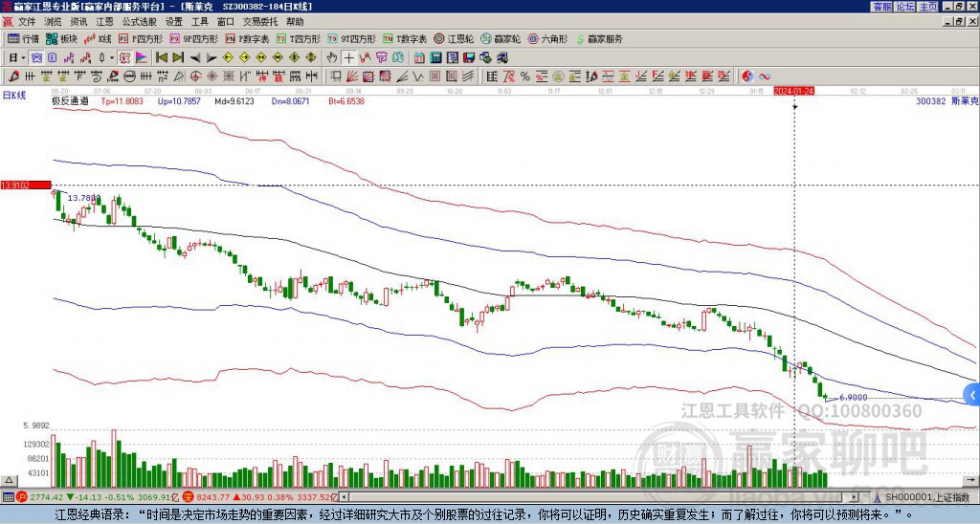
Task: Step left with black arrow icon
Action: [195, 58]
